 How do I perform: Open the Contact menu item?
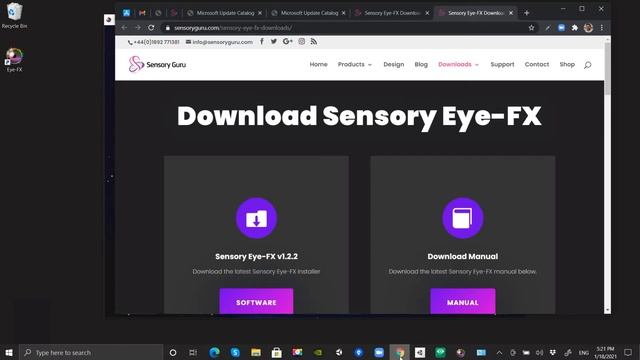click(x=537, y=64)
